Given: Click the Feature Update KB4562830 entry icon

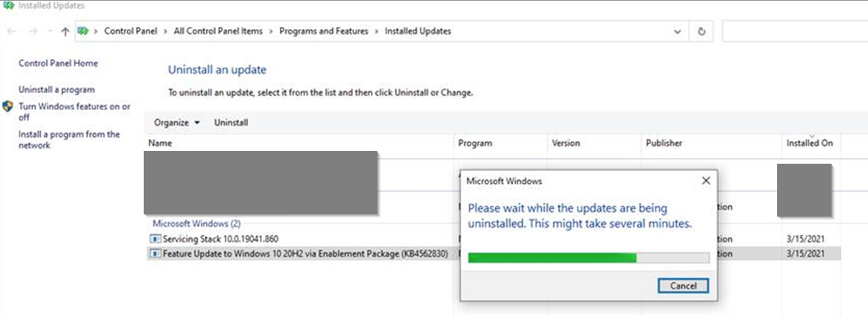Looking at the screenshot, I should pyautogui.click(x=155, y=254).
